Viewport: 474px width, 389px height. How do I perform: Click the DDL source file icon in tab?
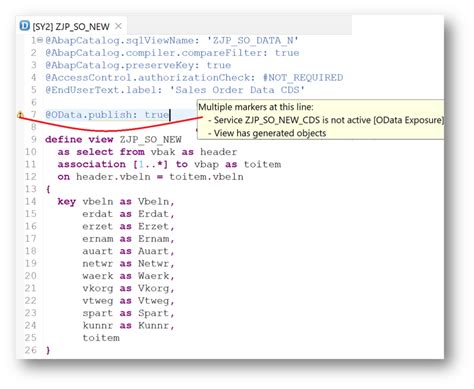[x=24, y=26]
